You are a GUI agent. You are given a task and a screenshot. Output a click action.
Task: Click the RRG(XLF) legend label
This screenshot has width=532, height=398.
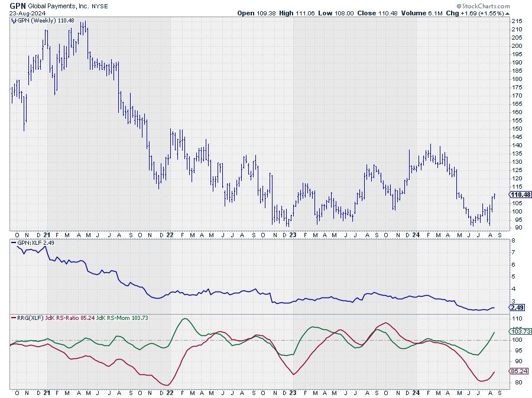coord(30,319)
